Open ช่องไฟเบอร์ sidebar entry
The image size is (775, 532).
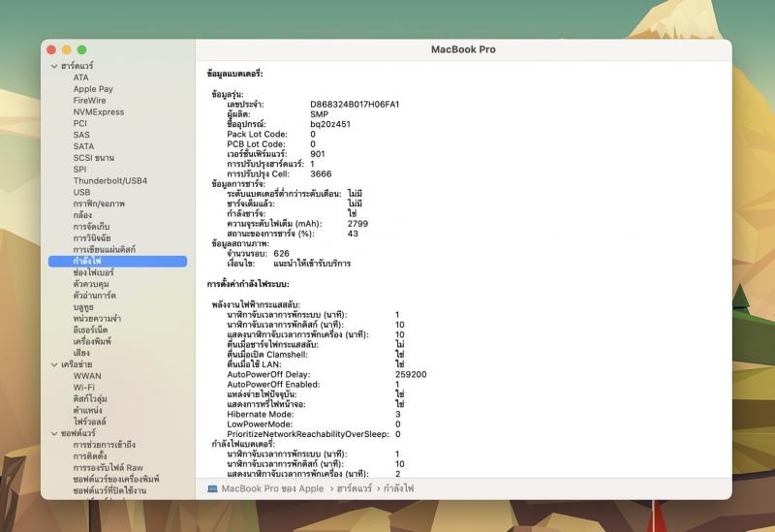(93, 272)
